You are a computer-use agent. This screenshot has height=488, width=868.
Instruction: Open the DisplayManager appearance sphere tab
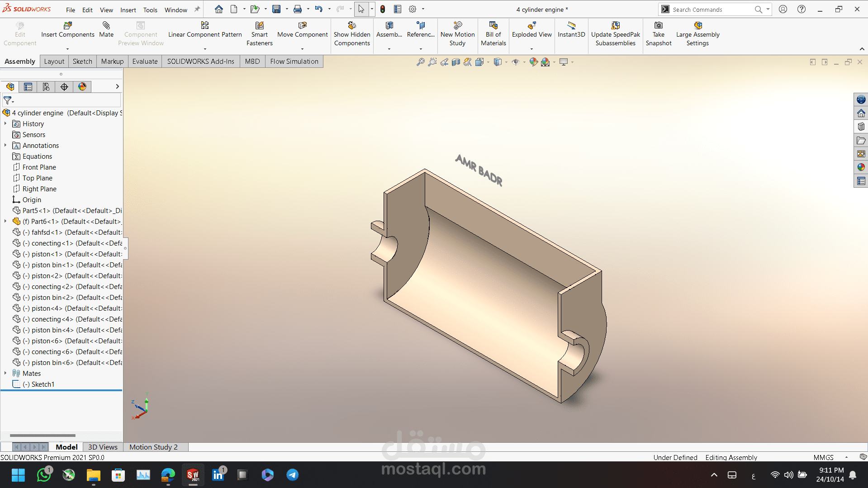82,87
